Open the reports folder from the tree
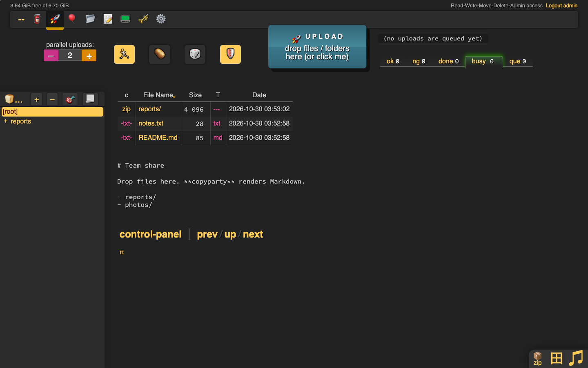Image resolution: width=588 pixels, height=368 pixels. click(x=21, y=121)
